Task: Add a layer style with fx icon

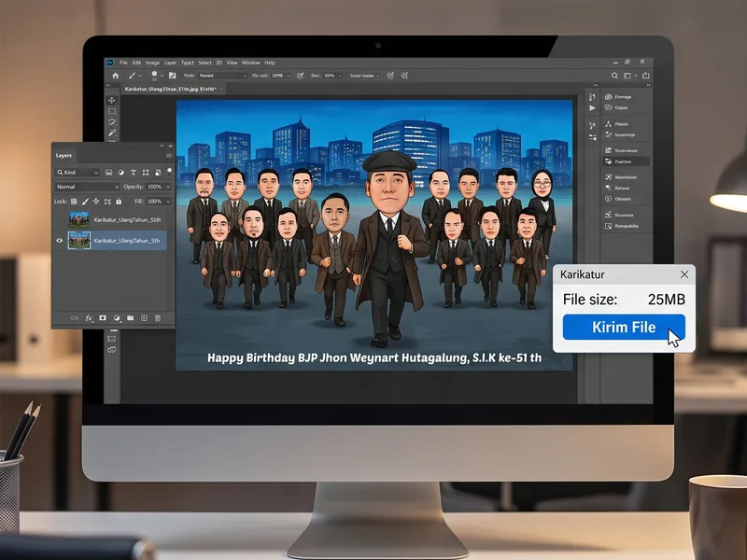Action: coord(89,318)
